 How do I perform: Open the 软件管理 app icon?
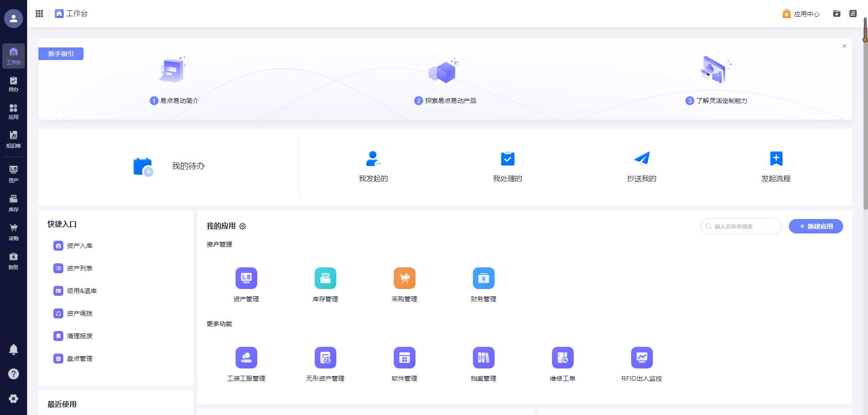pyautogui.click(x=404, y=358)
